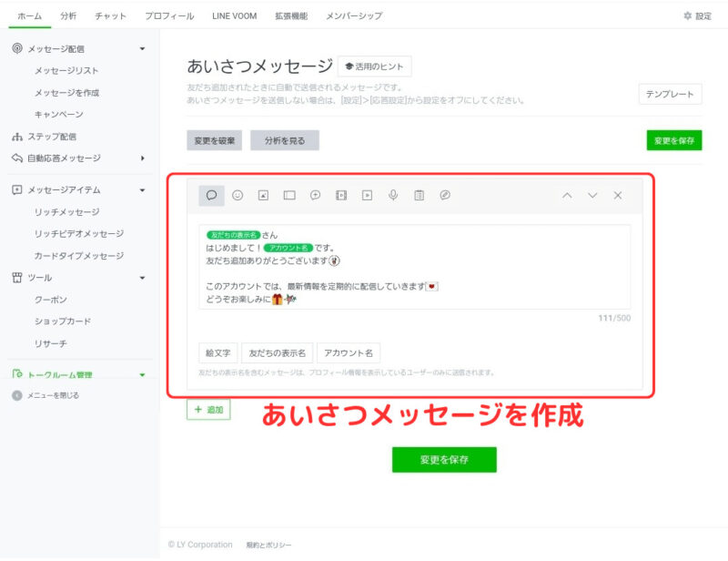Viewport: 728px width, 561px height.
Task: Select the text message type icon
Action: click(211, 195)
